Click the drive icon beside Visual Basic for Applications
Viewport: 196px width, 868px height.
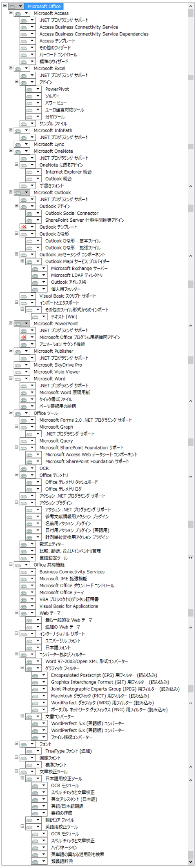(24, 606)
